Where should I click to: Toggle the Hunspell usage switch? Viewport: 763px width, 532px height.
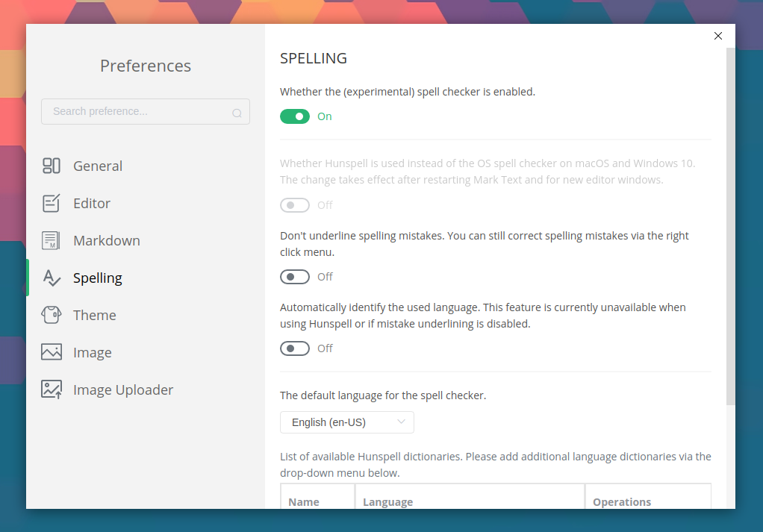(295, 205)
